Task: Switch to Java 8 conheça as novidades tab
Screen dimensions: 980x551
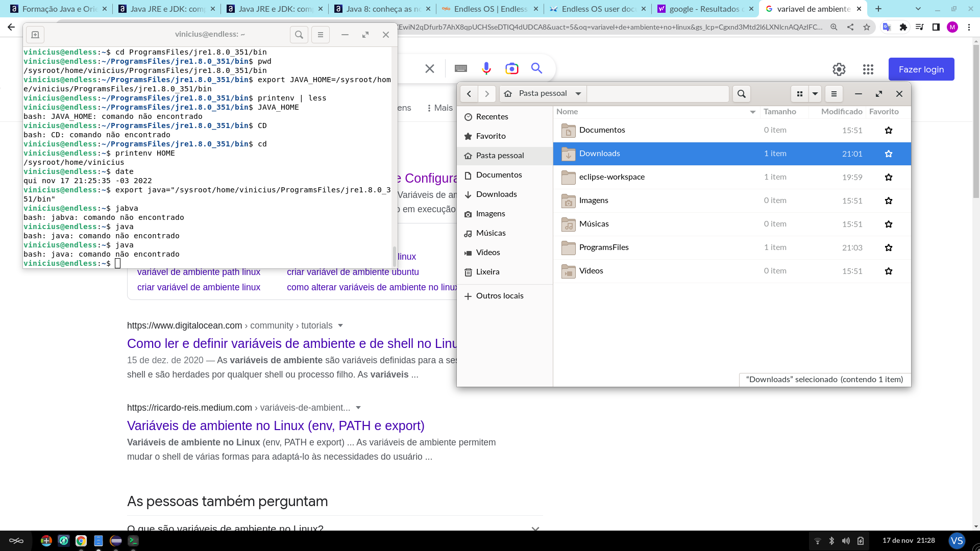Action: [382, 9]
